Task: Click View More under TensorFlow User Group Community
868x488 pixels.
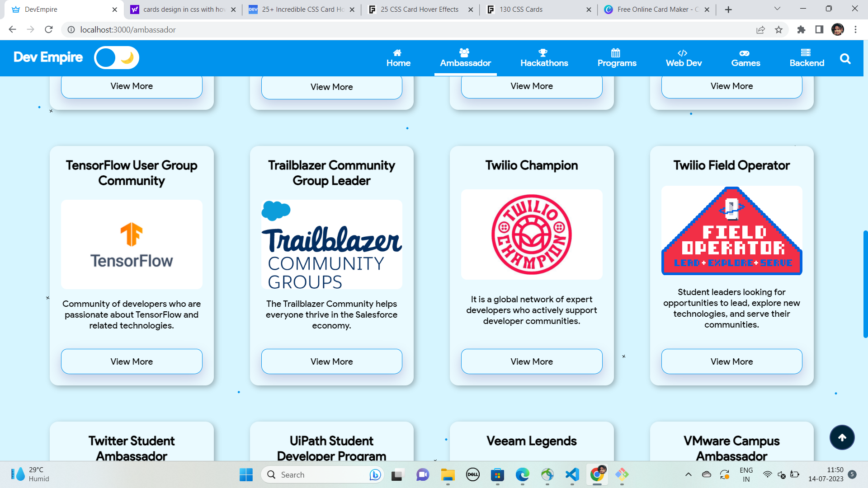Action: point(132,361)
